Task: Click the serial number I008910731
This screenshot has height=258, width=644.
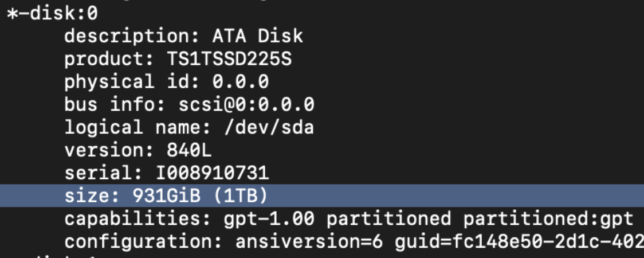Action: tap(211, 173)
